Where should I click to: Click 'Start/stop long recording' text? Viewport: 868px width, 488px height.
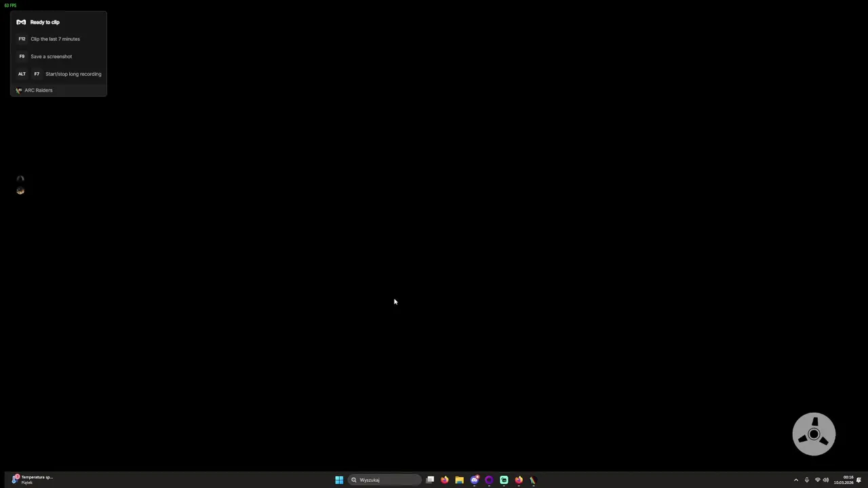(73, 74)
